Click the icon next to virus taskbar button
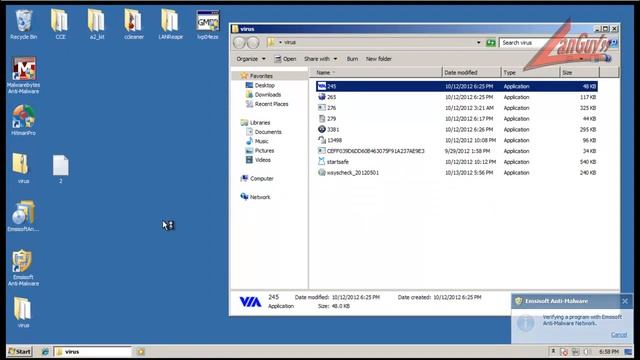Screen dimensions: 640x360 click(141, 351)
